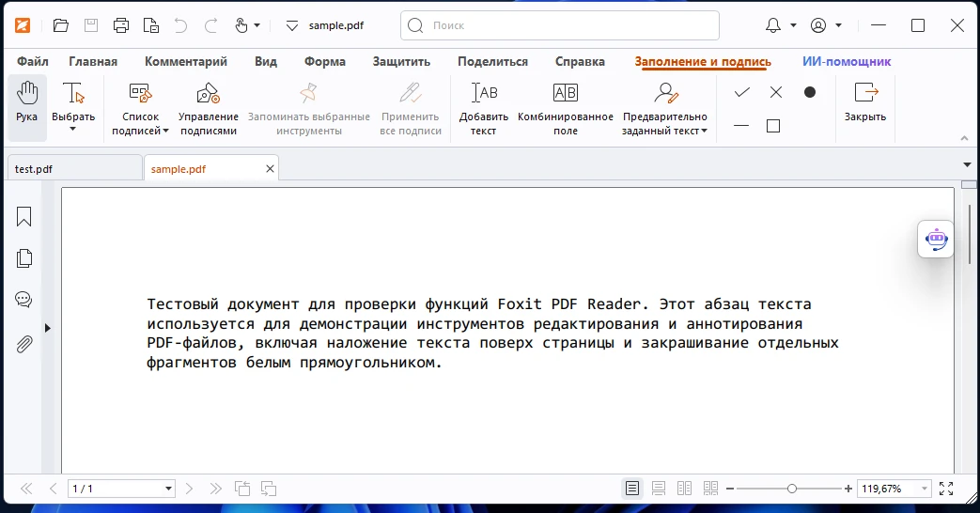This screenshot has width=980, height=513.
Task: Open the pages thumbnails panel
Action: pos(23,258)
